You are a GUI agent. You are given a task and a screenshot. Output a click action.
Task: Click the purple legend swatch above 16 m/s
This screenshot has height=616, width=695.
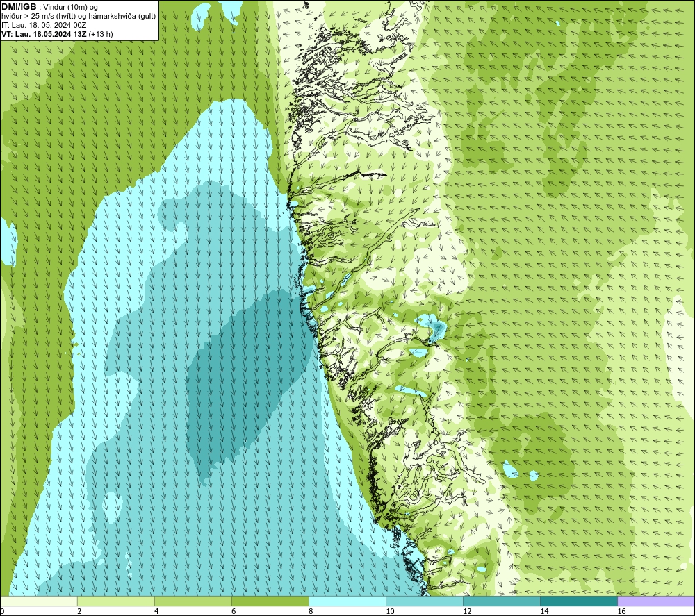pyautogui.click(x=656, y=601)
